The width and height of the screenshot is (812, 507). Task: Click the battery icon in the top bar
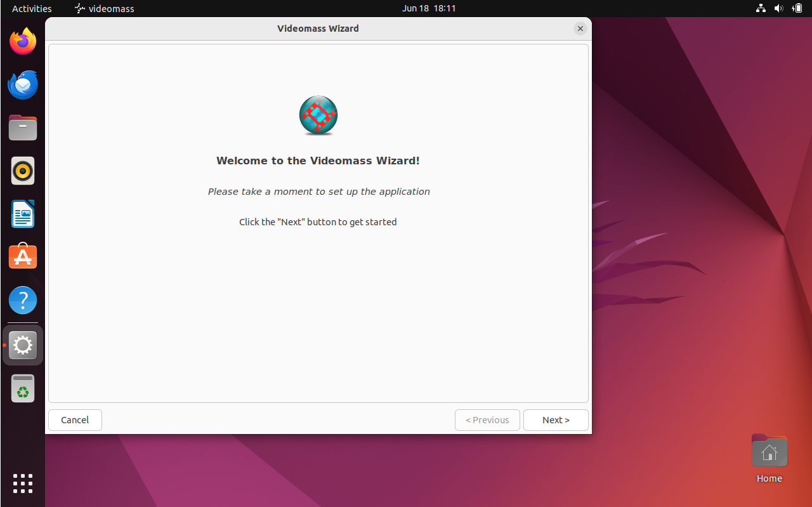(x=797, y=9)
